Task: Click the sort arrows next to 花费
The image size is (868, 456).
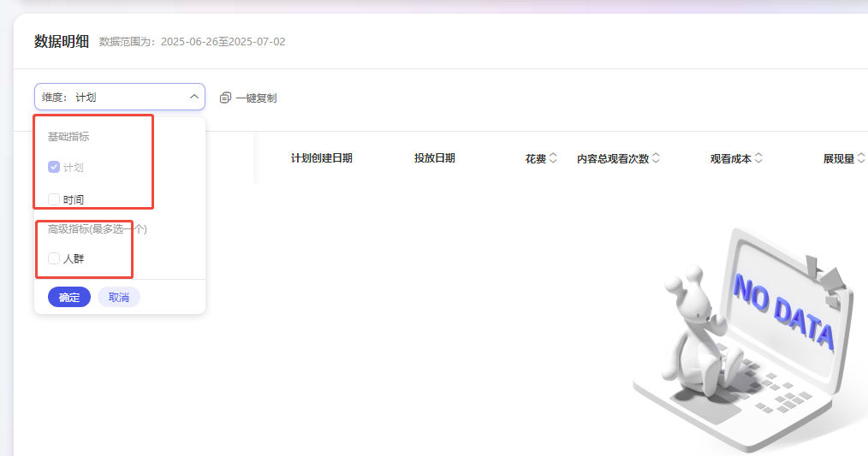Action: click(x=553, y=158)
